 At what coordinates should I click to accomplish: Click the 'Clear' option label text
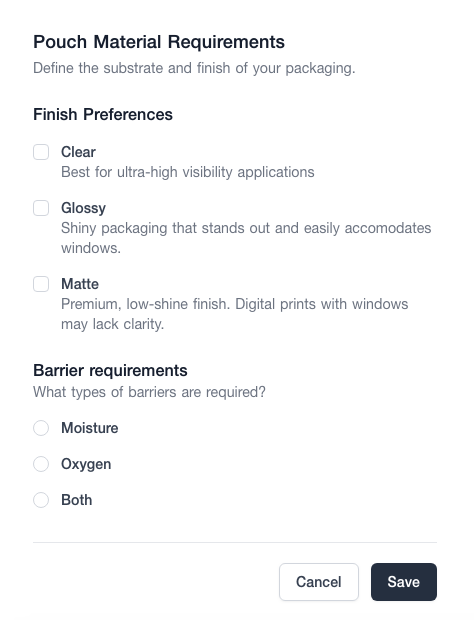[78, 152]
